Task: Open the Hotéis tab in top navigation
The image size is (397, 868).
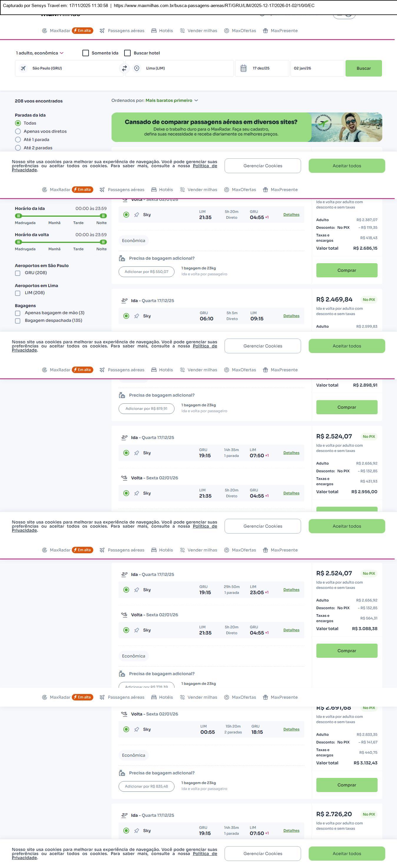Action: (x=162, y=31)
